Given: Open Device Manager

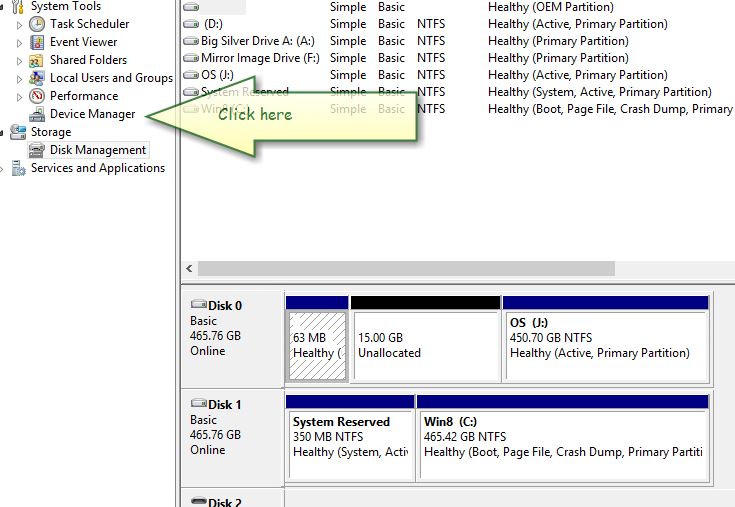Looking at the screenshot, I should (92, 114).
